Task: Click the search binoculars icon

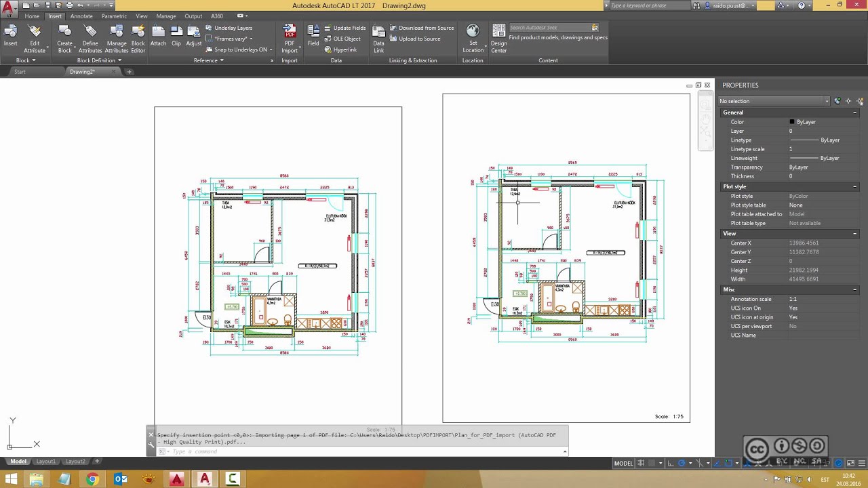Action: click(x=696, y=5)
